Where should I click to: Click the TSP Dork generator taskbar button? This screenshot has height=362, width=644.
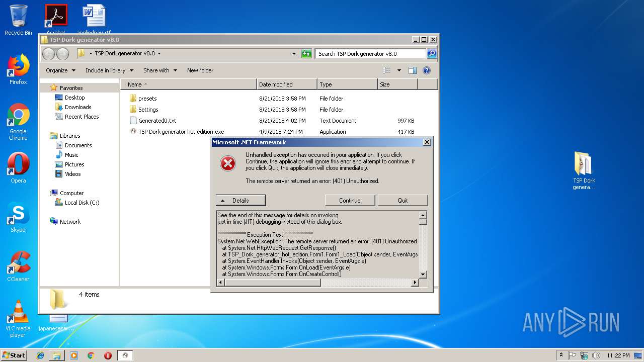[125, 355]
